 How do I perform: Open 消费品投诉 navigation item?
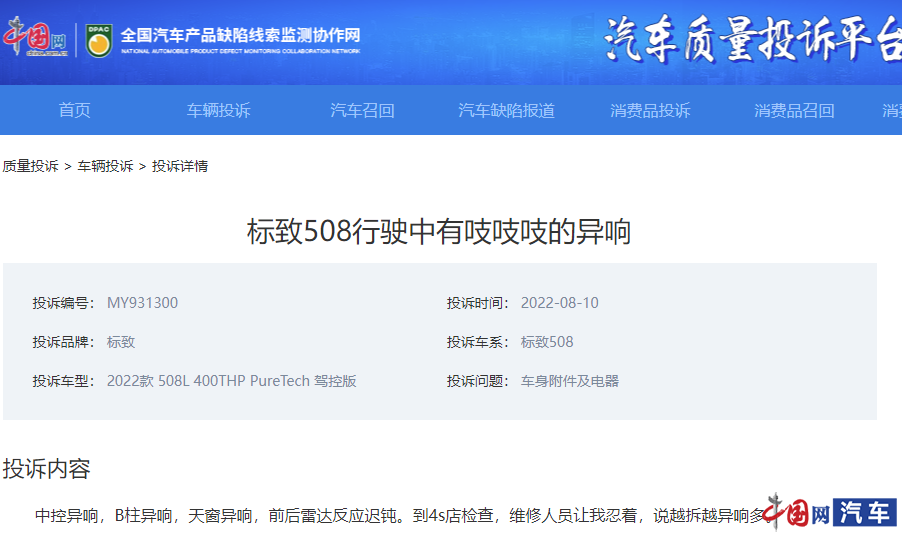pyautogui.click(x=650, y=110)
